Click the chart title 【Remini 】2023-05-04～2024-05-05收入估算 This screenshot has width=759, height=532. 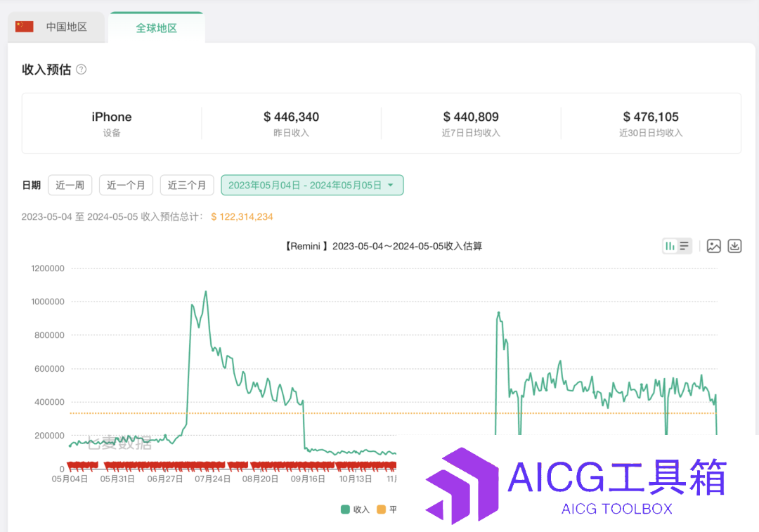pyautogui.click(x=383, y=246)
